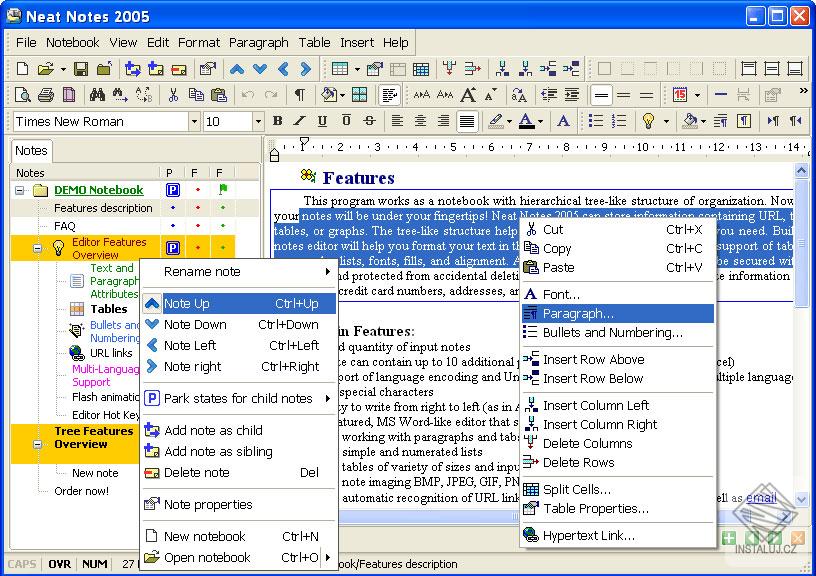
Task: Click the Notes panel tab
Action: (31, 150)
